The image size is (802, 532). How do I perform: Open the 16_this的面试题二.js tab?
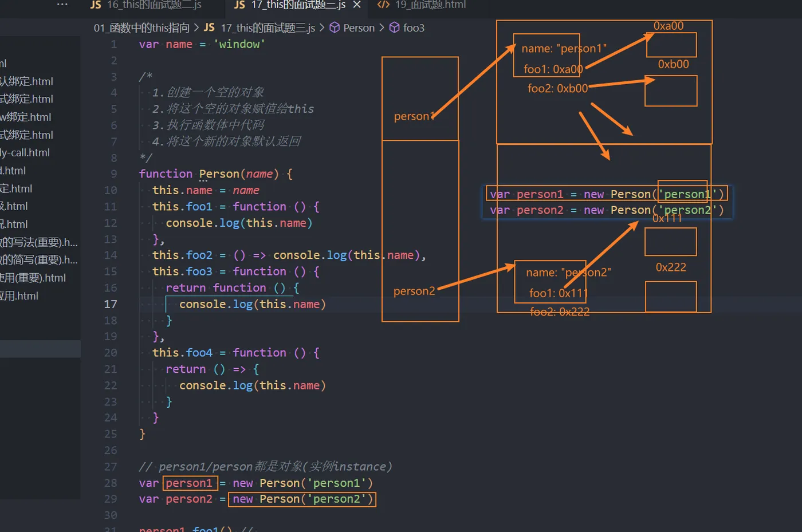[x=154, y=5]
